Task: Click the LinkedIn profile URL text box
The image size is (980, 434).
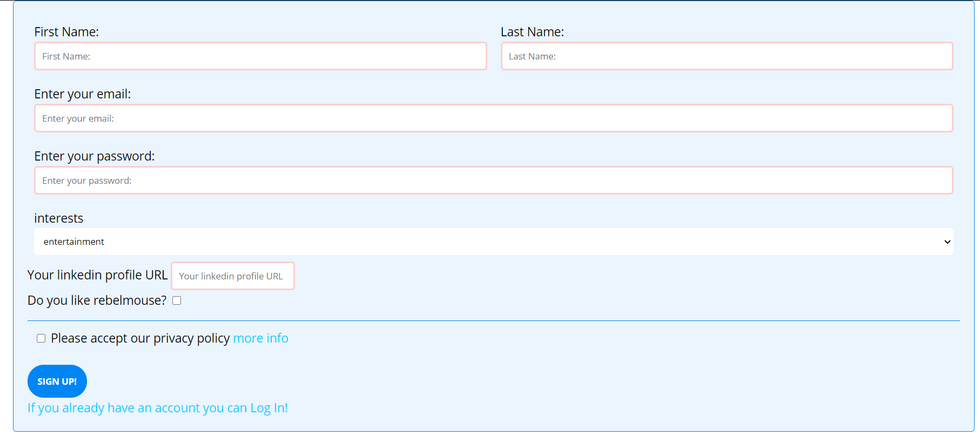Action: pos(233,276)
